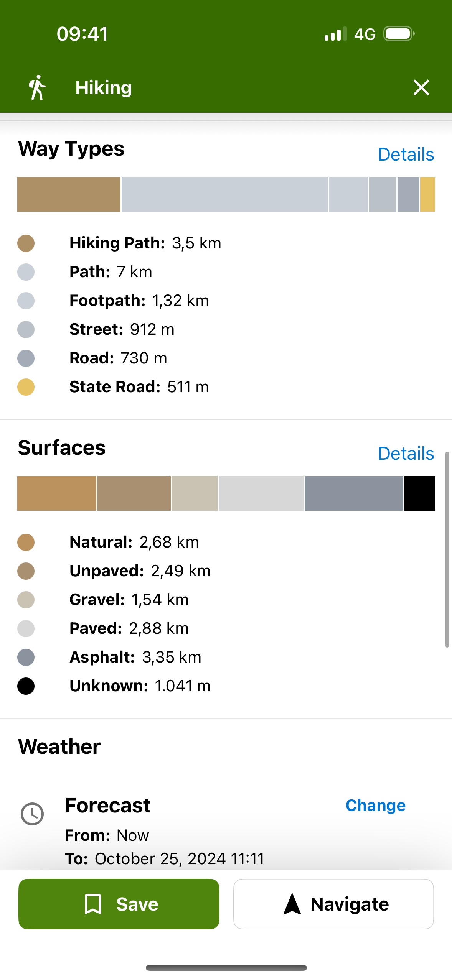The image size is (452, 980).
Task: Tap the cellular signal bars icon
Action: [335, 34]
